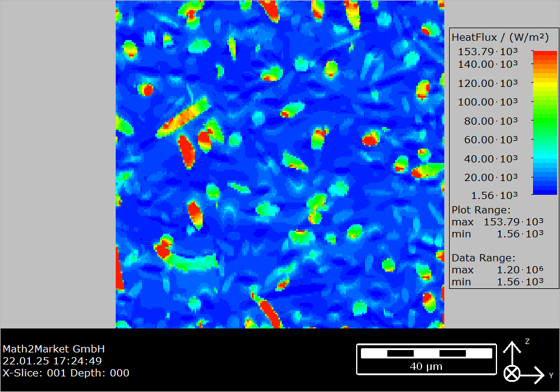560x392 pixels.
Task: Click the Z axis label
Action: coord(527,341)
